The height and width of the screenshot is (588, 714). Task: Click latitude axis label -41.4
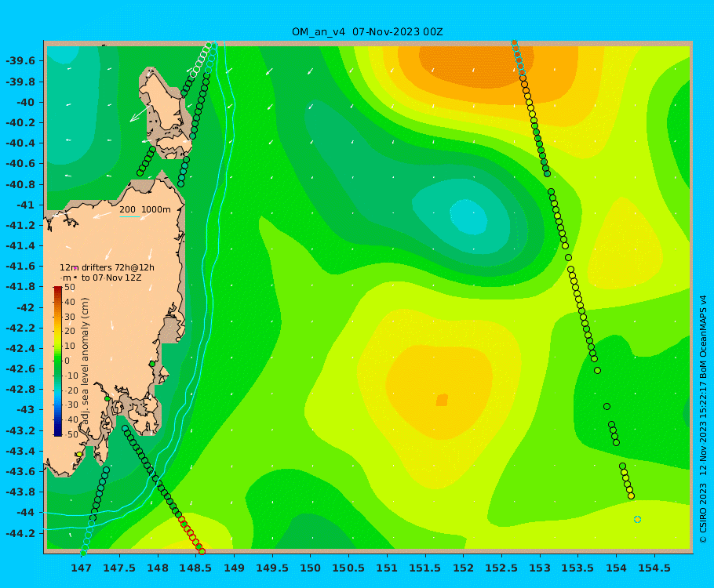pyautogui.click(x=20, y=245)
